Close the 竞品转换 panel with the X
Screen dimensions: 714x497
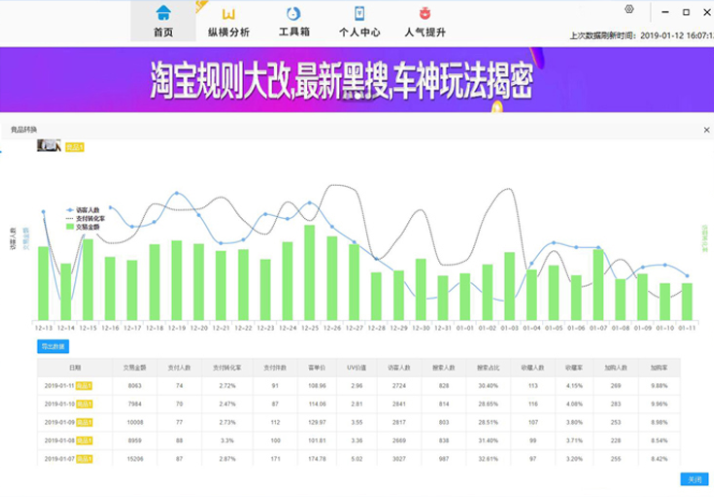pos(706,130)
